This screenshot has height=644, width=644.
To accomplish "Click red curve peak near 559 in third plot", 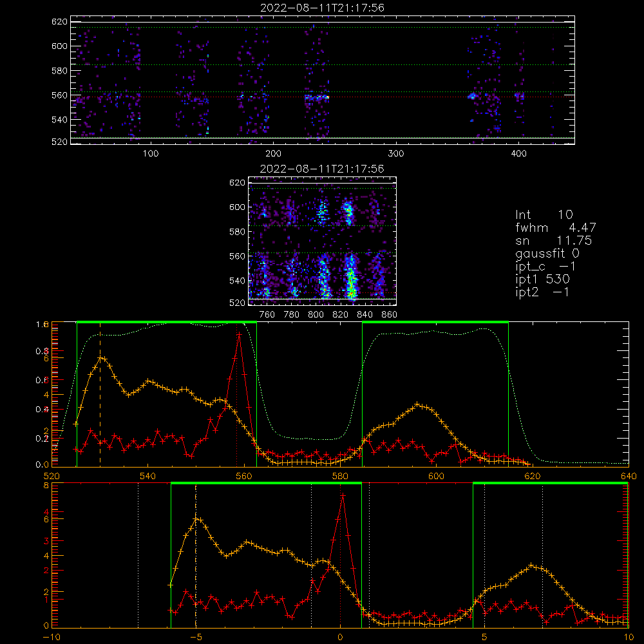I will pyautogui.click(x=239, y=335).
